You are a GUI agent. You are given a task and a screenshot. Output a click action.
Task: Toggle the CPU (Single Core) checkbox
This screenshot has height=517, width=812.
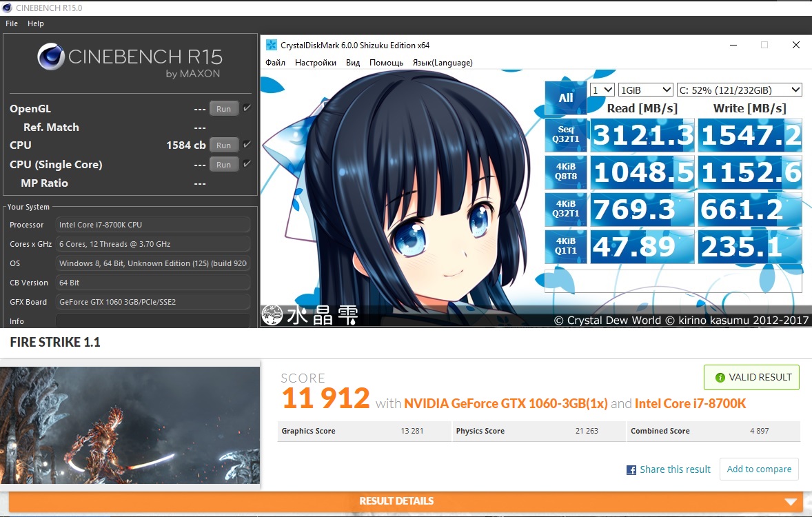[x=247, y=163]
